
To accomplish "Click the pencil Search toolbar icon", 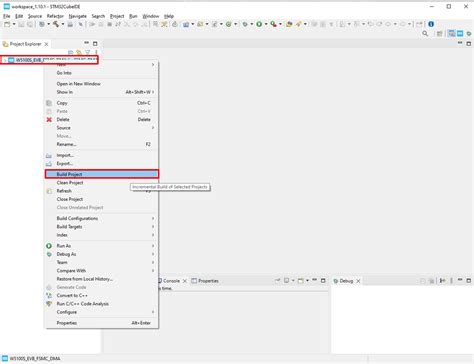I will click(298, 24).
